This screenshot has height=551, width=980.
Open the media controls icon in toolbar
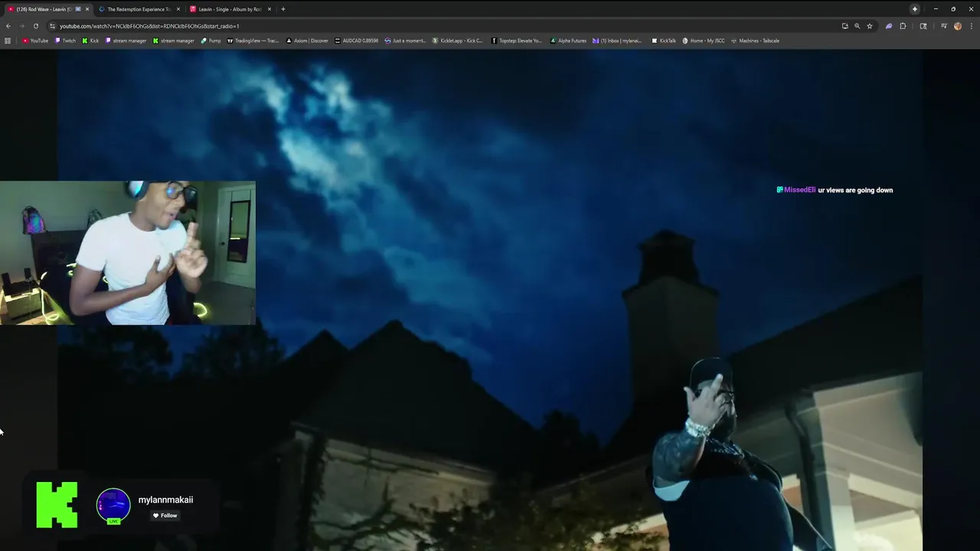pos(943,26)
